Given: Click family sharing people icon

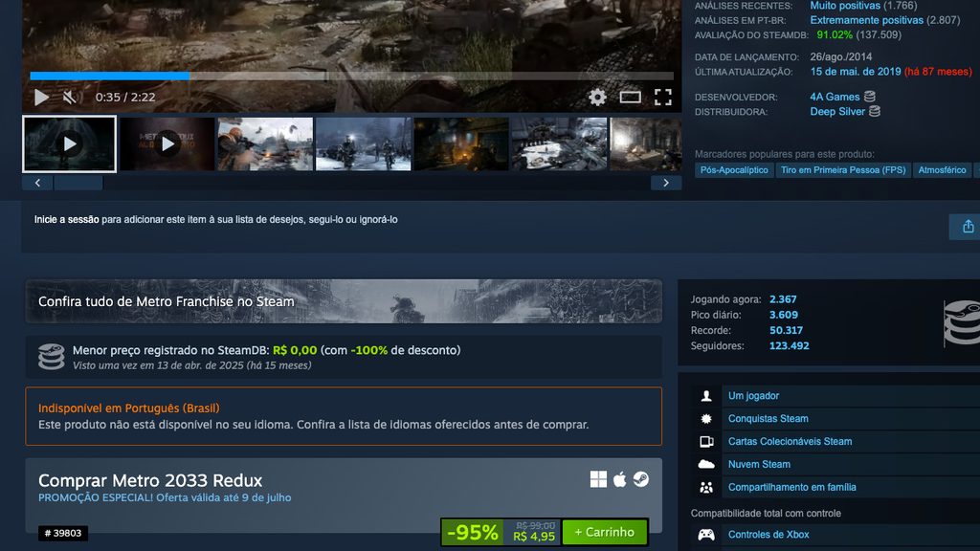Looking at the screenshot, I should 706,487.
